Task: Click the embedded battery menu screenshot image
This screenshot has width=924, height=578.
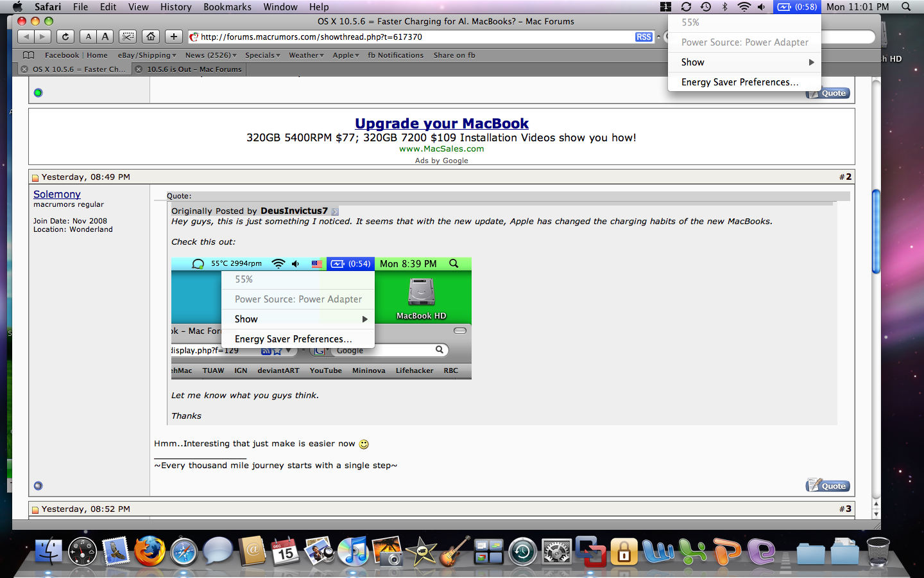Action: (x=321, y=319)
